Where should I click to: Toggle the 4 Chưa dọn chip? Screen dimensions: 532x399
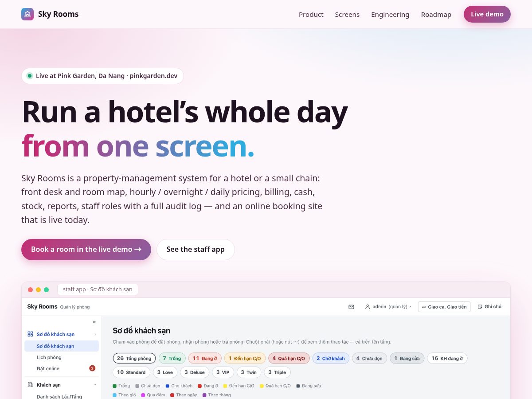(x=369, y=358)
